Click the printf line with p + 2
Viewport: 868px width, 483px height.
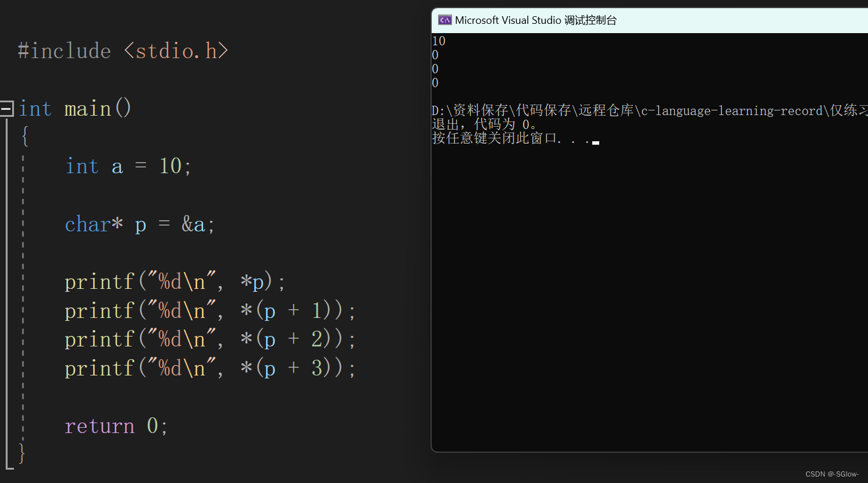[209, 339]
